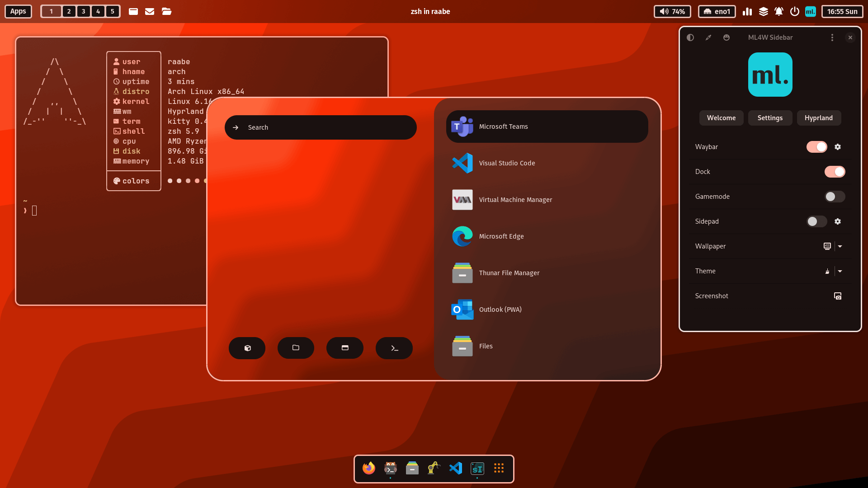Open the color picker tool in sidebar header

pos(708,38)
